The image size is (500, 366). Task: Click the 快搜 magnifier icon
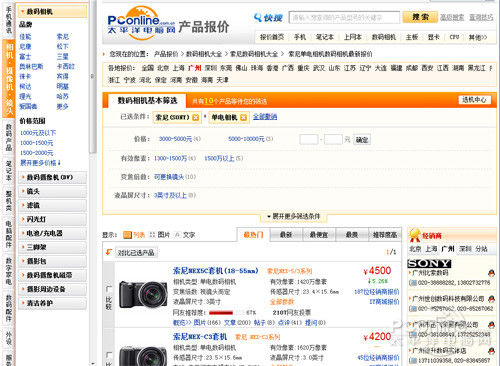tap(258, 17)
